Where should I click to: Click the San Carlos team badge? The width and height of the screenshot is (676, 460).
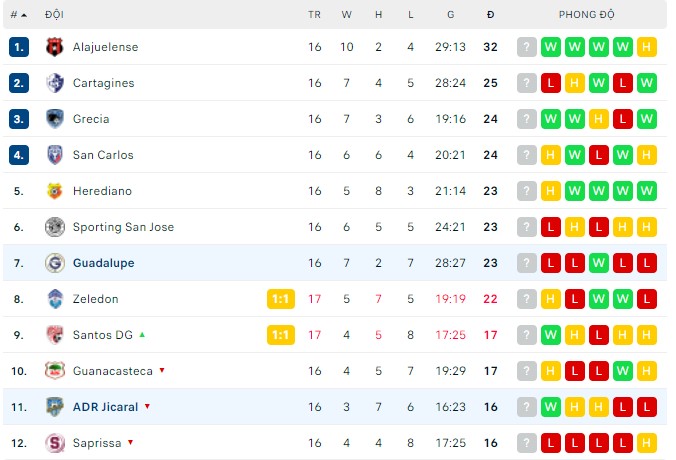click(x=55, y=155)
